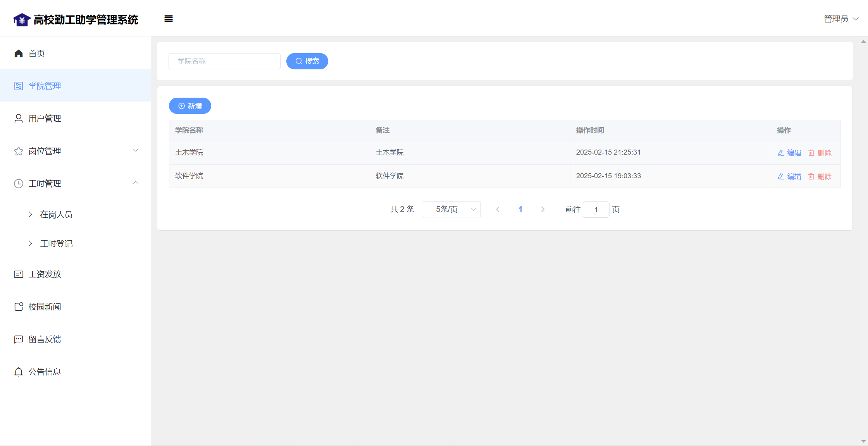Viewport: 868px width, 446px height.
Task: Click the 新增 add button
Action: click(190, 106)
